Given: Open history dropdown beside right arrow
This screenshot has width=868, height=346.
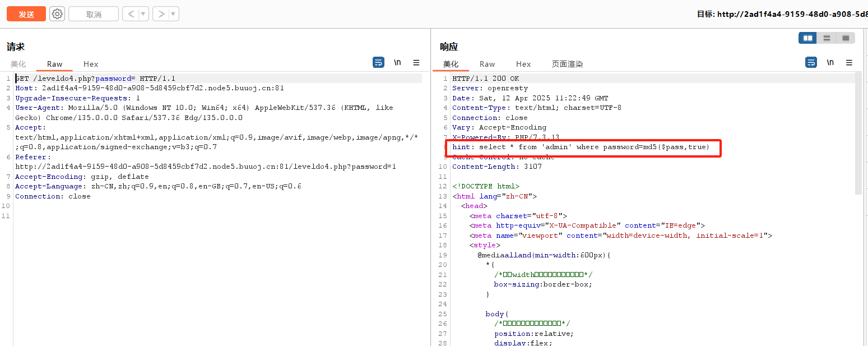Looking at the screenshot, I should pyautogui.click(x=174, y=14).
